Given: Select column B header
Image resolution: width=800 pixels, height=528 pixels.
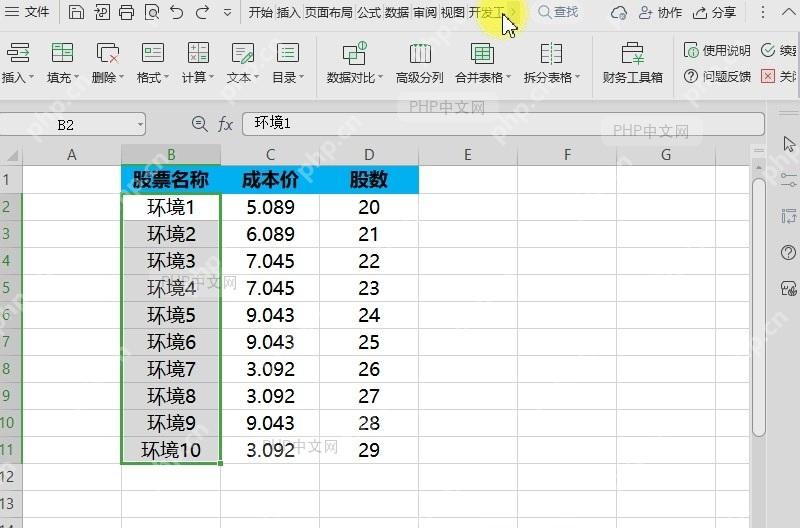Looking at the screenshot, I should (x=171, y=155).
